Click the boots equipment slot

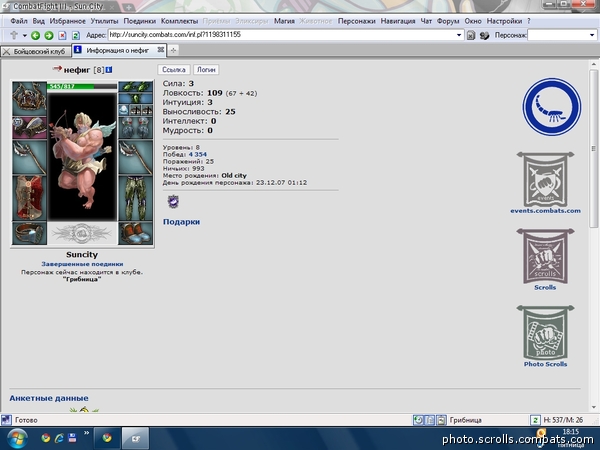point(135,233)
